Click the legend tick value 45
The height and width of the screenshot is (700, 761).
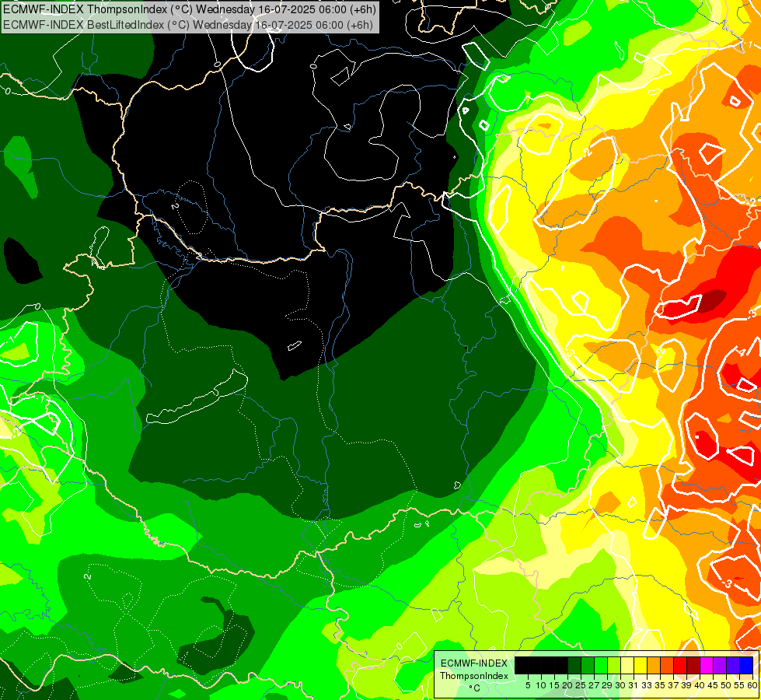713,685
